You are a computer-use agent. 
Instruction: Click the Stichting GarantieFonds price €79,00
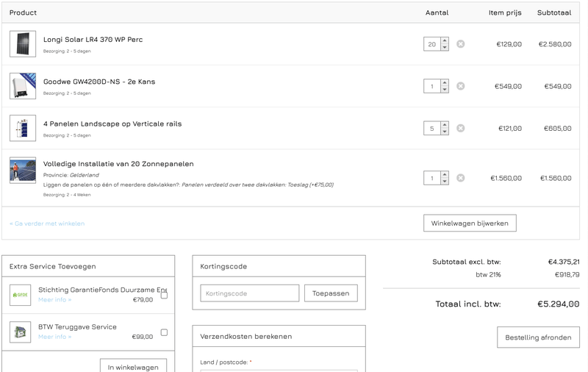click(x=143, y=300)
